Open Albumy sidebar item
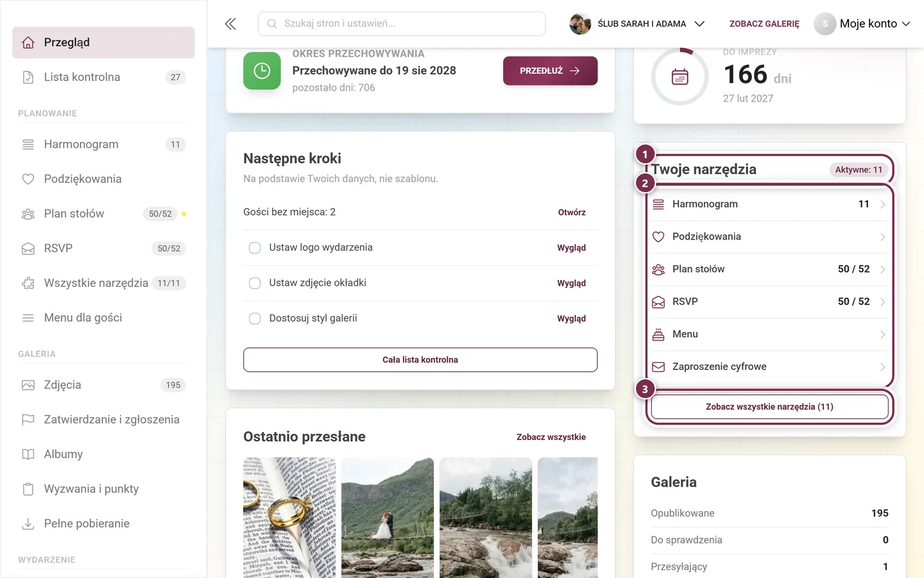This screenshot has height=578, width=924. [103, 455]
